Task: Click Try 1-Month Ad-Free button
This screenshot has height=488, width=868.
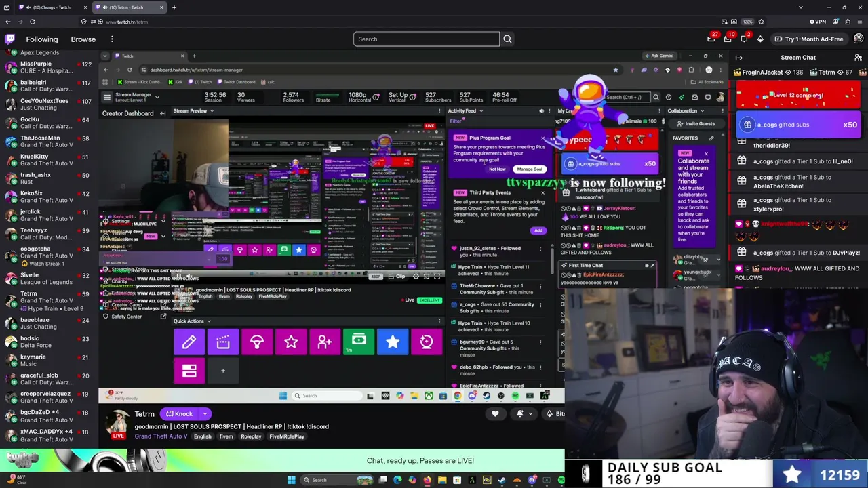Action: (x=808, y=39)
